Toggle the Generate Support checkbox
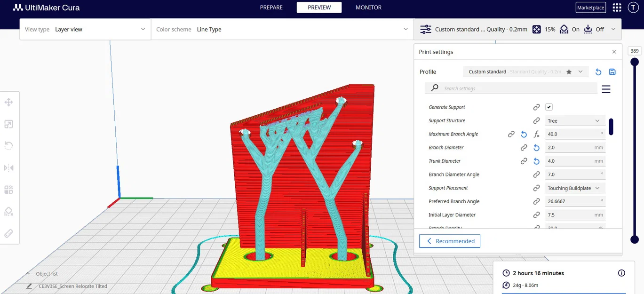 (549, 107)
